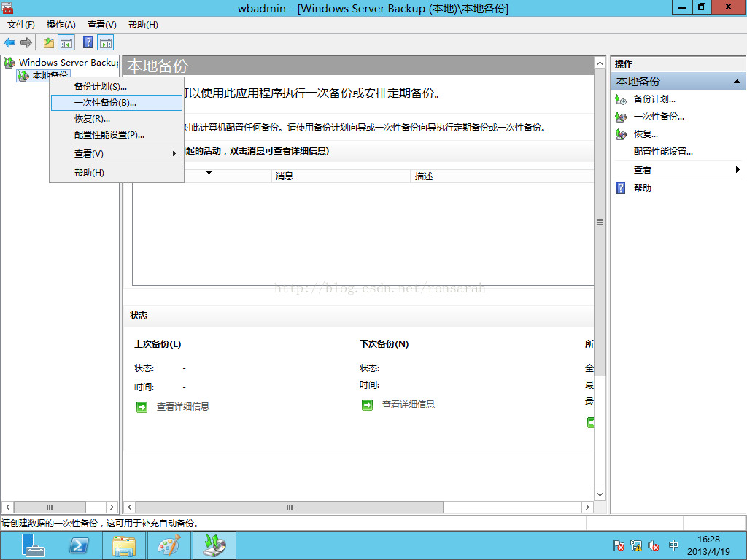This screenshot has height=560, width=747.
Task: Click the muted volume tray icon
Action: click(654, 545)
